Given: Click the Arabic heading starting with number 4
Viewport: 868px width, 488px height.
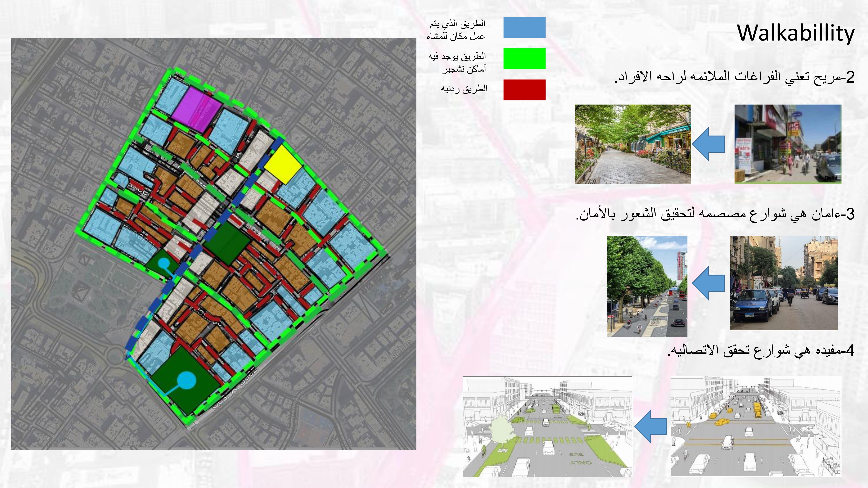Looking at the screenshot, I should pos(761,350).
